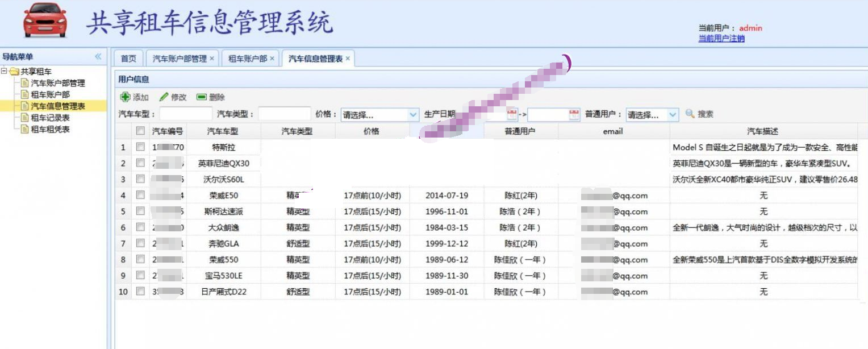
Task: Select the 修改 (edit) pencil icon
Action: pos(164,97)
